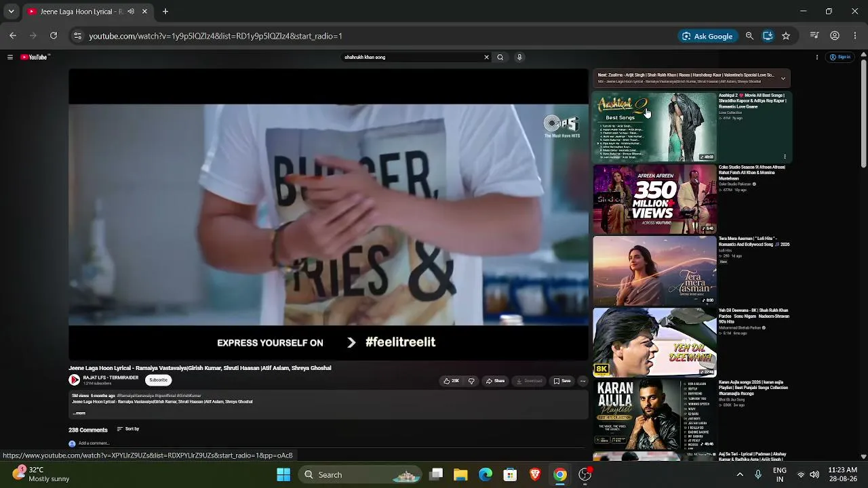The image size is (868, 488).
Task: Open YouTube settings three-dot menu
Action: click(817, 58)
